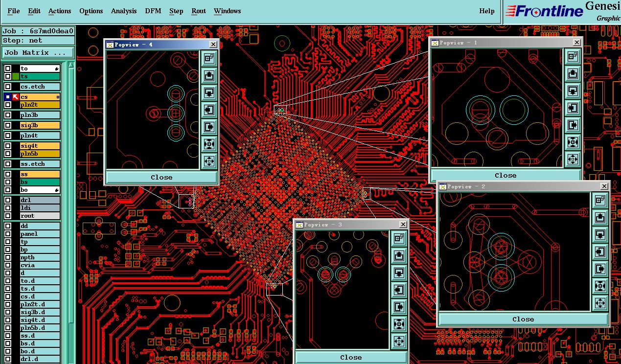Click the detach-window icon in Popview 1

[x=573, y=57]
